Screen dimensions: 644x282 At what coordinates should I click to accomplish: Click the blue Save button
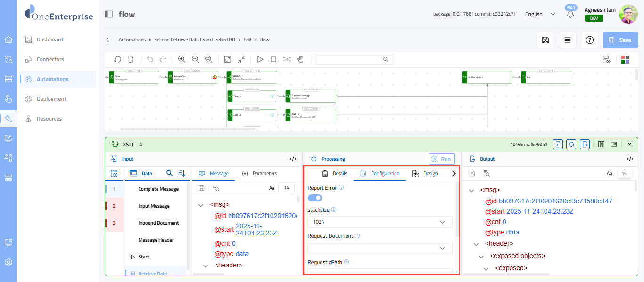coord(620,40)
